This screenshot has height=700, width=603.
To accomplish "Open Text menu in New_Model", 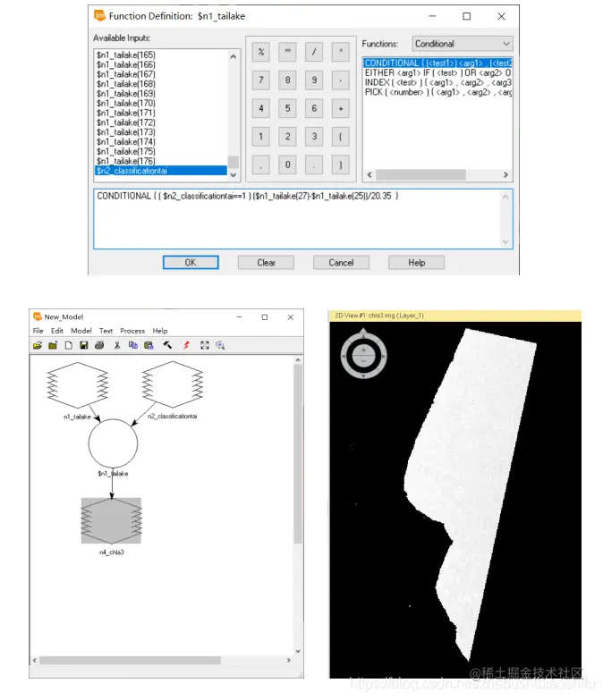I will [106, 331].
